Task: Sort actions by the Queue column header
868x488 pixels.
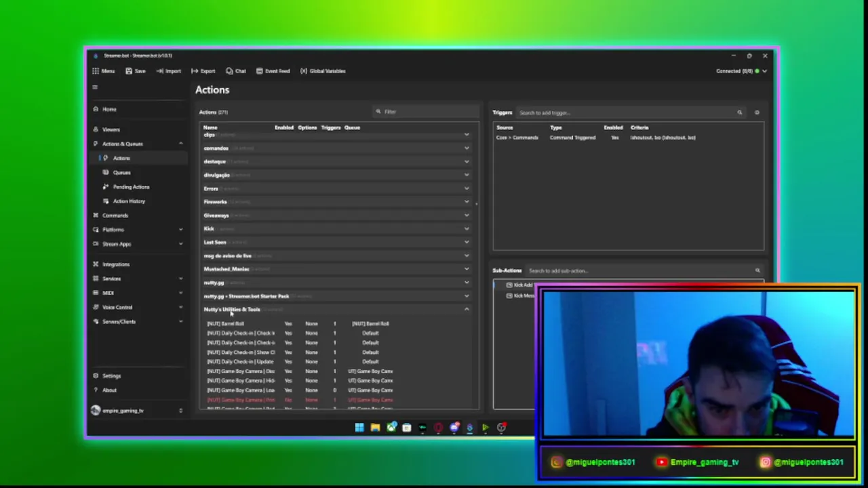Action: [352, 127]
